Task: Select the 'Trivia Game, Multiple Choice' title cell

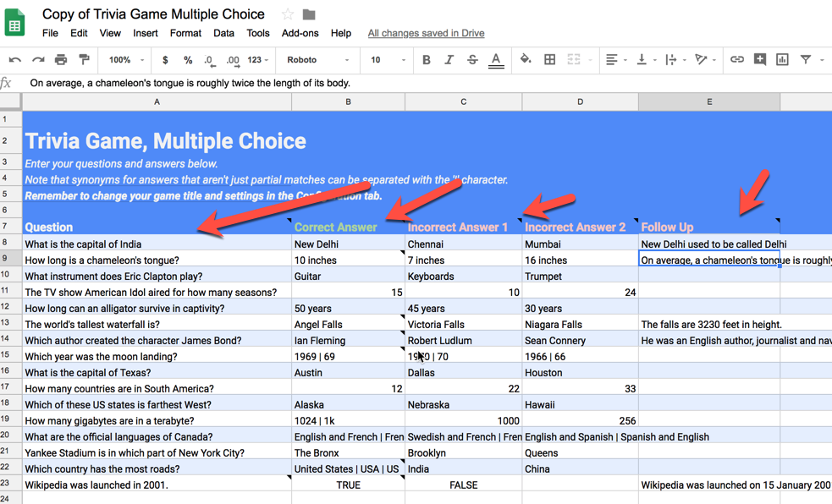Action: tap(165, 141)
